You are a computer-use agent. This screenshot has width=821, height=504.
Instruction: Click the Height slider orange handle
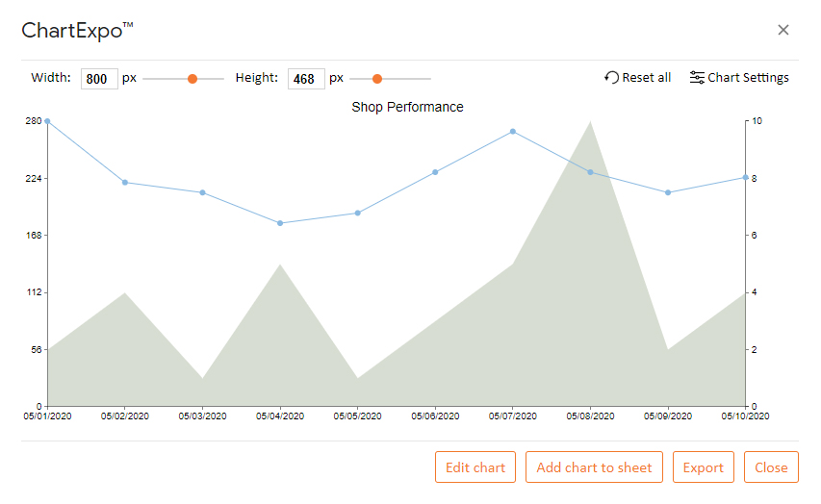pyautogui.click(x=377, y=79)
